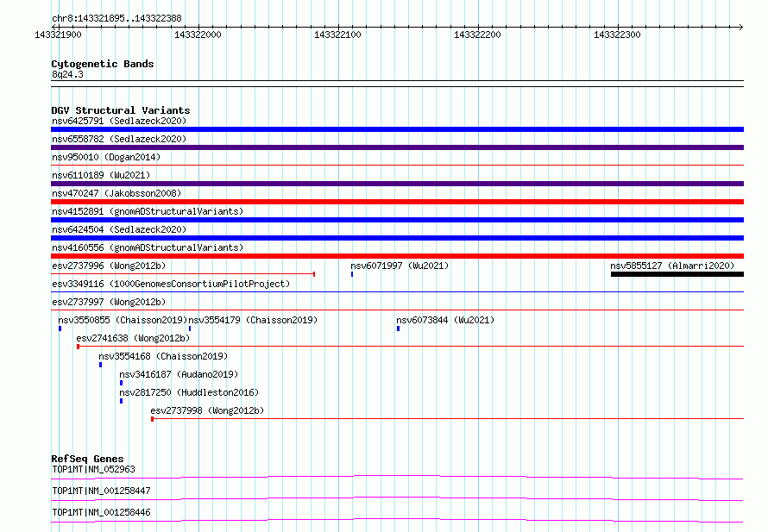Click the nsv2817250 (Huddleston2016) label
Image resolution: width=768 pixels, height=532 pixels.
point(189,392)
